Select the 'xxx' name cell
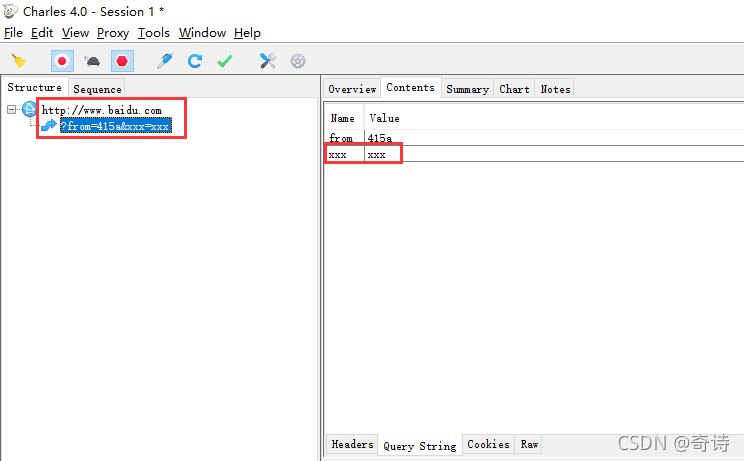Viewport: 744px width, 461px height. (344, 154)
